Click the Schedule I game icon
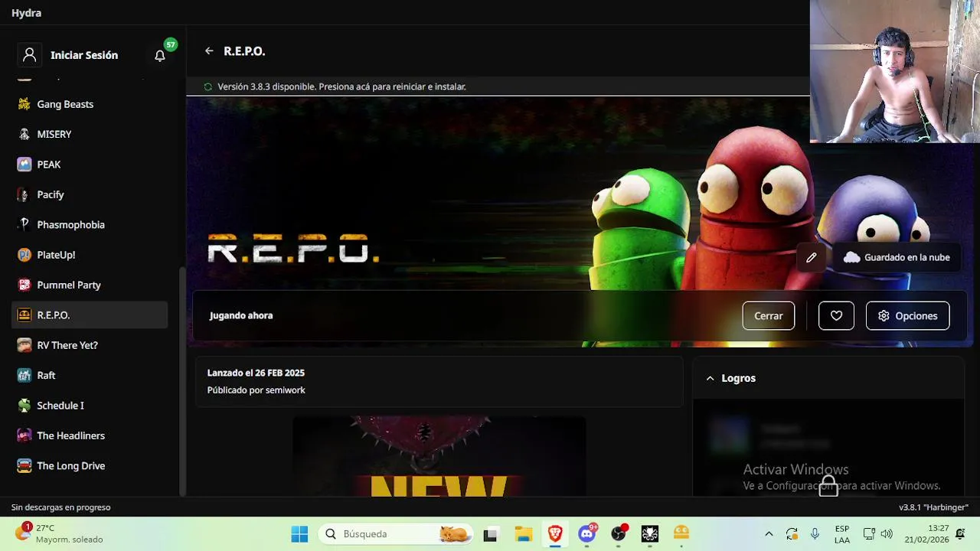Screen dimensions: 980x551 [x=24, y=406]
